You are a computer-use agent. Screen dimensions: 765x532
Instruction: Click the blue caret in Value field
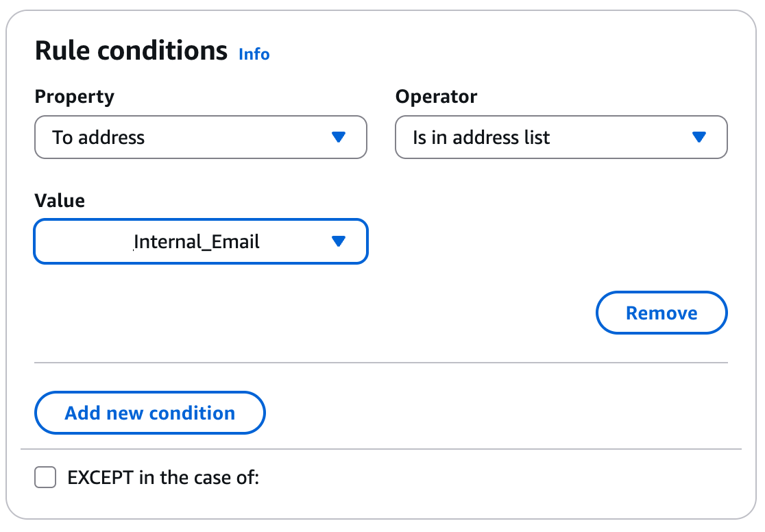[x=338, y=241]
